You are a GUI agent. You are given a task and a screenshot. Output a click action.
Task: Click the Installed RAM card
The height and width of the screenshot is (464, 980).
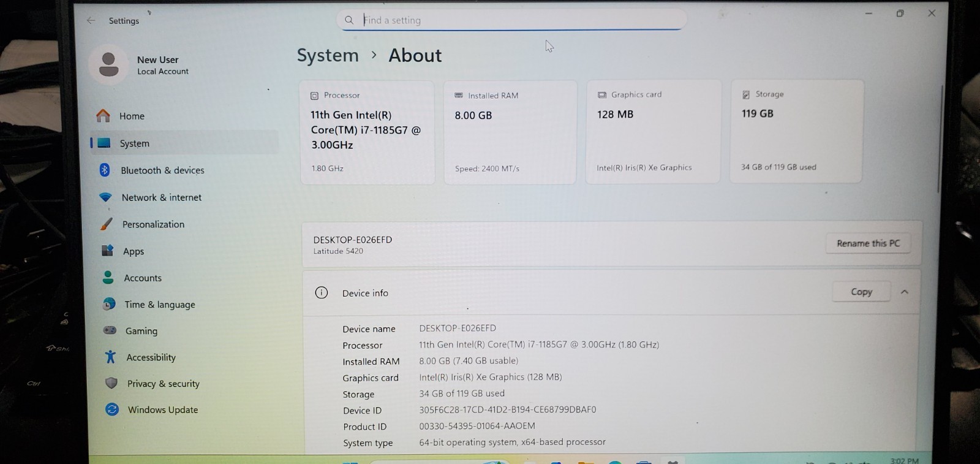tap(510, 132)
